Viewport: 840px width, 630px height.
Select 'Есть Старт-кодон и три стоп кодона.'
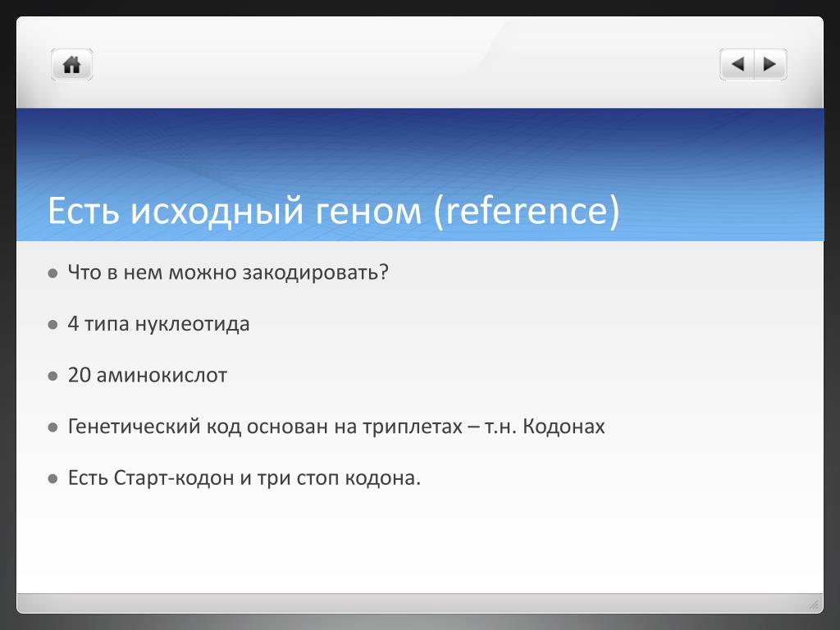point(244,478)
